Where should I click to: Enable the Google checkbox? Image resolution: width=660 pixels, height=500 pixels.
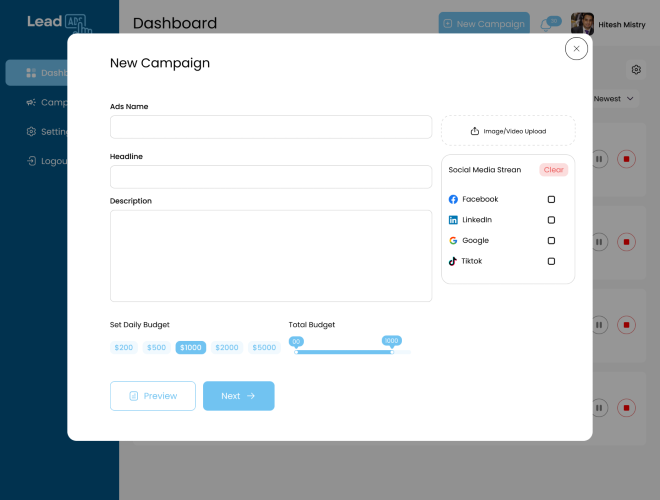point(551,240)
